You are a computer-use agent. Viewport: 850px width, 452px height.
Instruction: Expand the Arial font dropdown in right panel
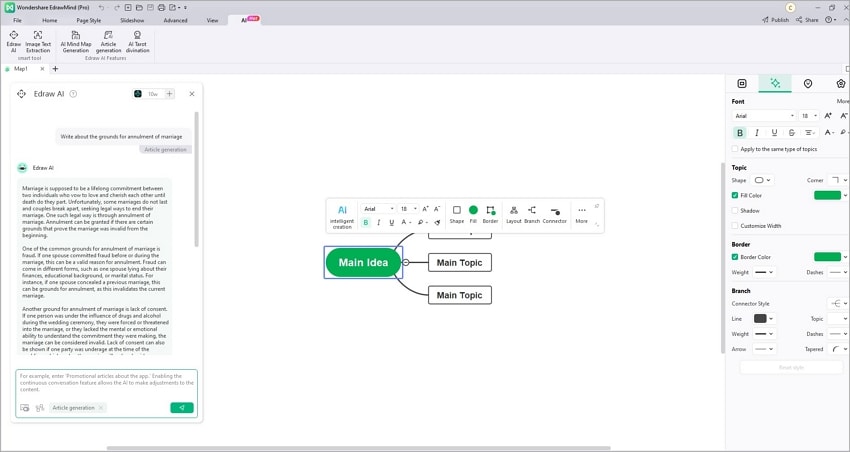pos(764,115)
